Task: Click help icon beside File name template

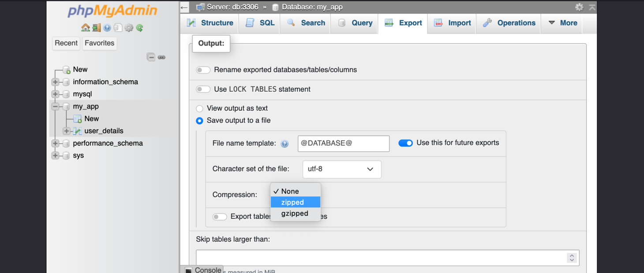Action: click(285, 144)
